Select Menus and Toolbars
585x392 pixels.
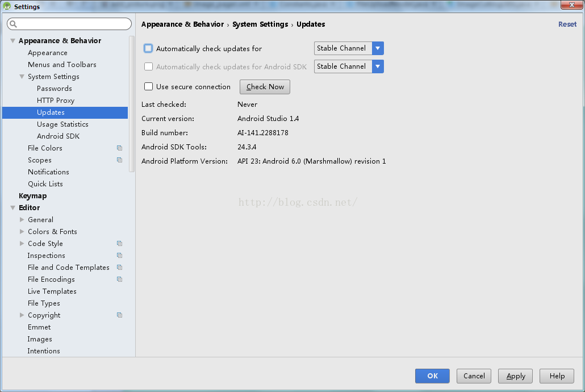click(62, 65)
